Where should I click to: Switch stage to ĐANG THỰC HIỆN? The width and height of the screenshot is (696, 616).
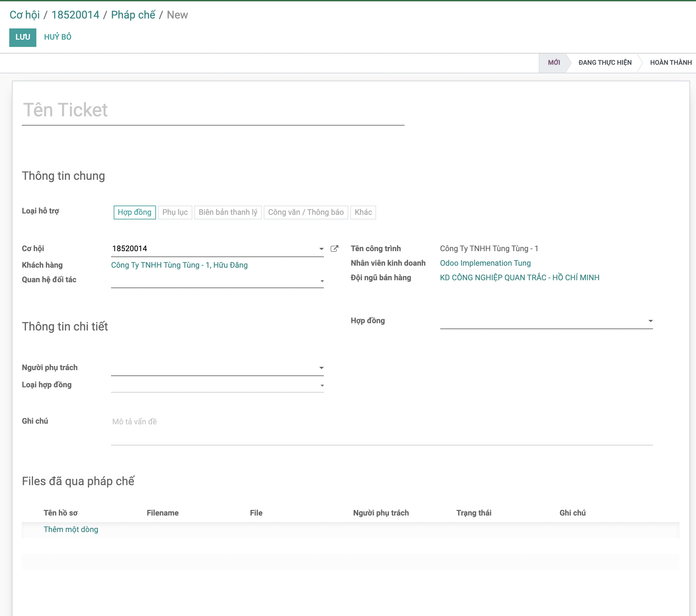pyautogui.click(x=605, y=62)
